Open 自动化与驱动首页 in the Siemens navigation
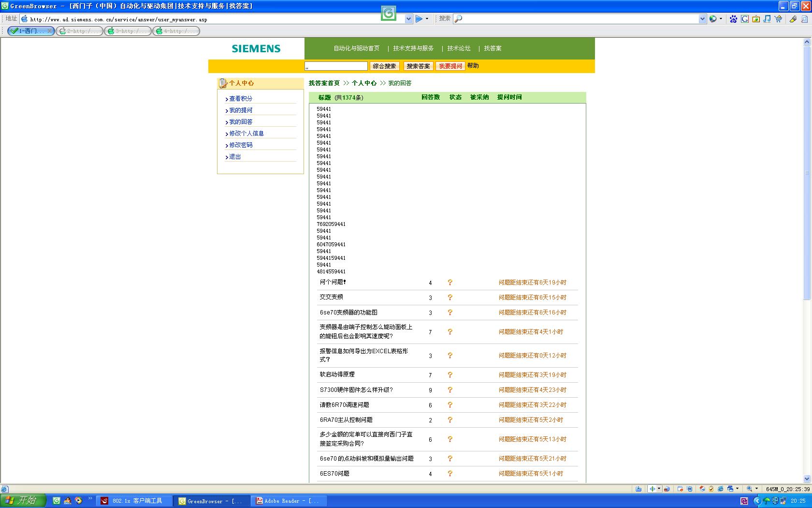The image size is (812, 508). pos(357,48)
